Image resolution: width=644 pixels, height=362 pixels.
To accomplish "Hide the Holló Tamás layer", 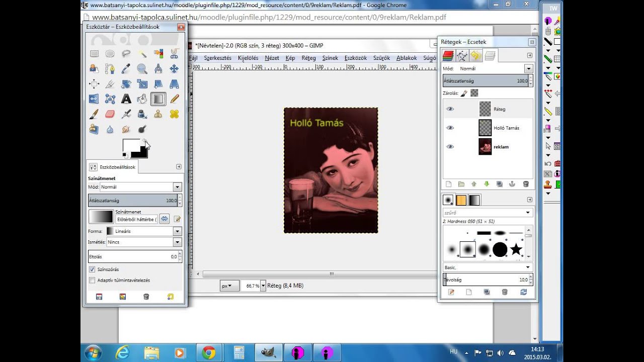I will pos(450,128).
